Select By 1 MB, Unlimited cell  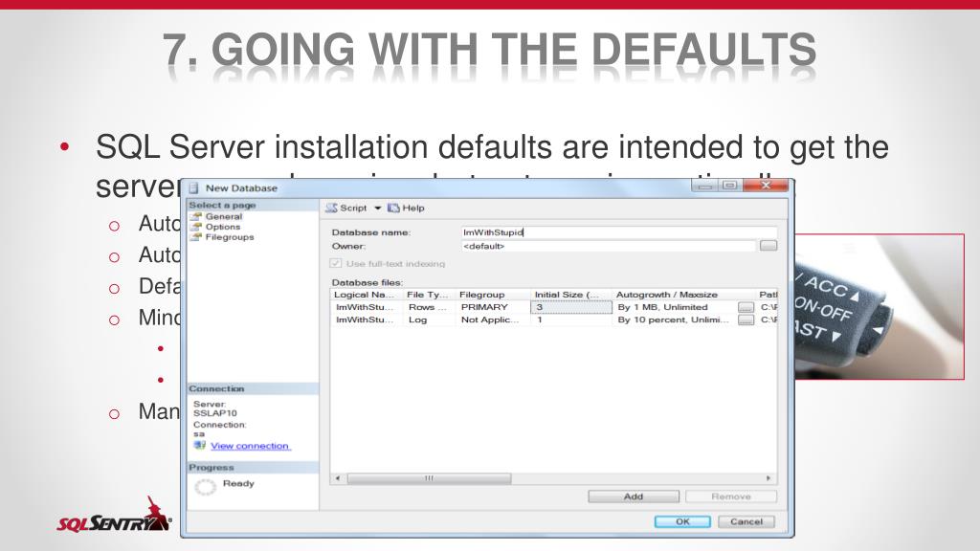(x=675, y=307)
